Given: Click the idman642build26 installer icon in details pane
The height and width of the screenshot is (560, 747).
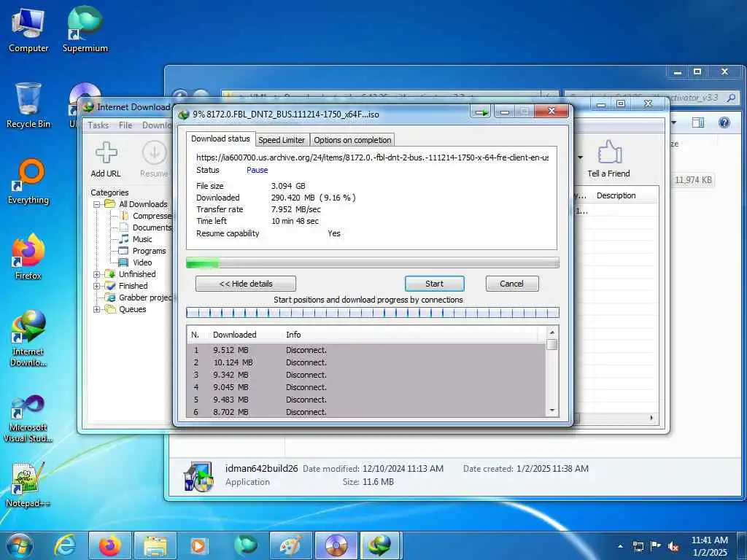Looking at the screenshot, I should tap(198, 475).
